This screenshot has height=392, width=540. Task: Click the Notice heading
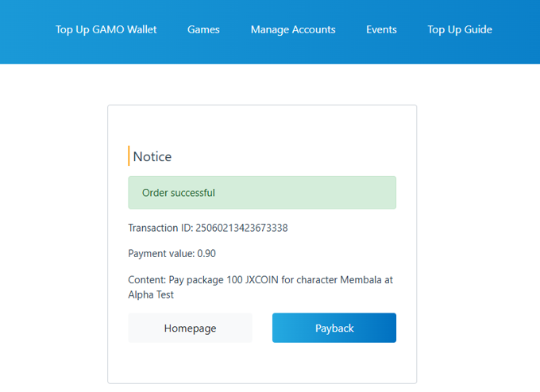152,156
